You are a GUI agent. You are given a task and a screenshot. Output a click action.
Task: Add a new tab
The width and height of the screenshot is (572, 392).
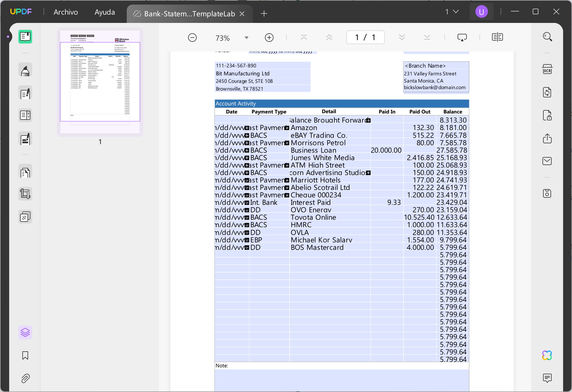coord(264,13)
